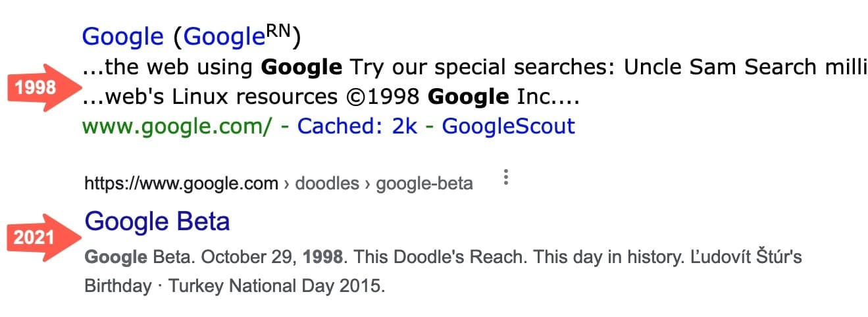The width and height of the screenshot is (868, 317).
Task: Click the doodles breadcrumb segment
Action: tap(326, 183)
